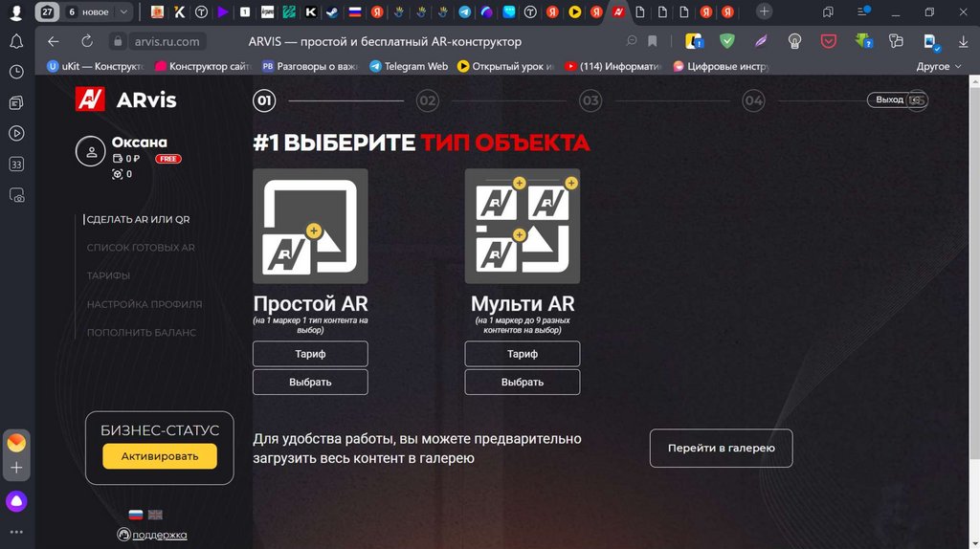Click Перейти в галерею button
980x549 pixels.
point(721,448)
